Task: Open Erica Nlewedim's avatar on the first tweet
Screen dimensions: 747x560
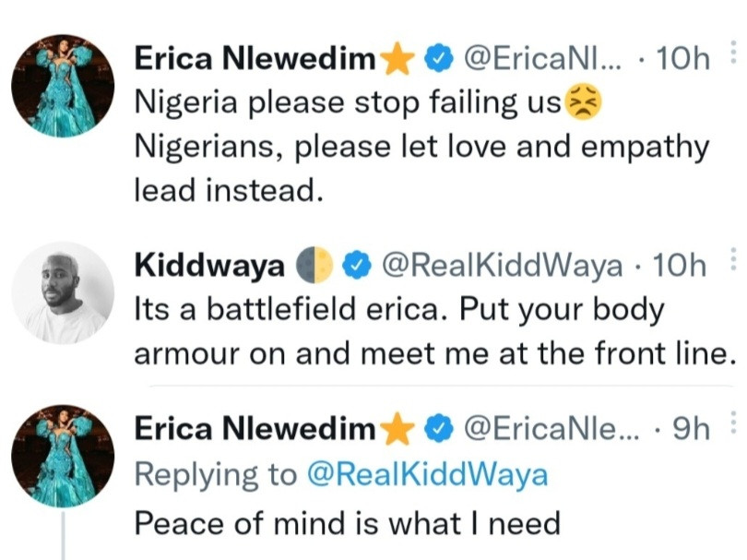Action: click(x=63, y=87)
